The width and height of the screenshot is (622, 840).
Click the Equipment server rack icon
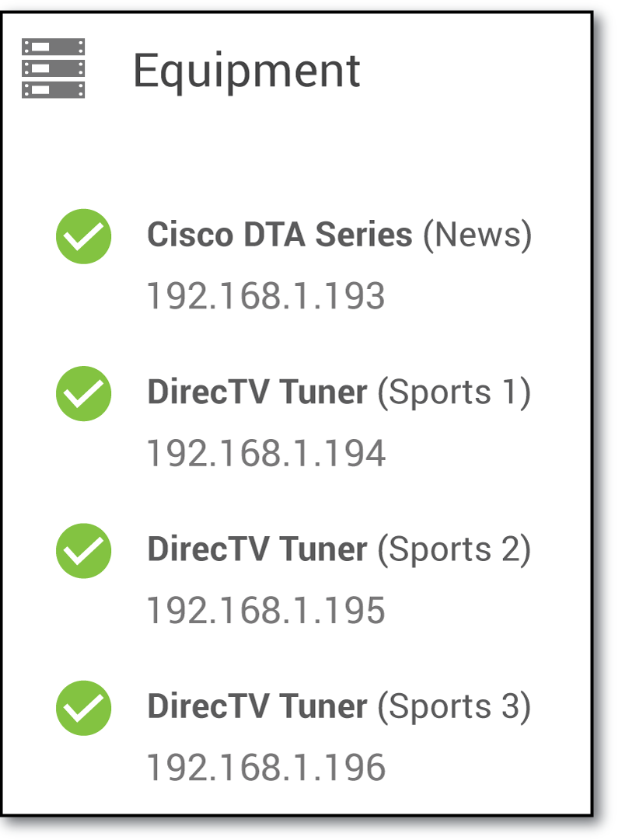click(53, 68)
